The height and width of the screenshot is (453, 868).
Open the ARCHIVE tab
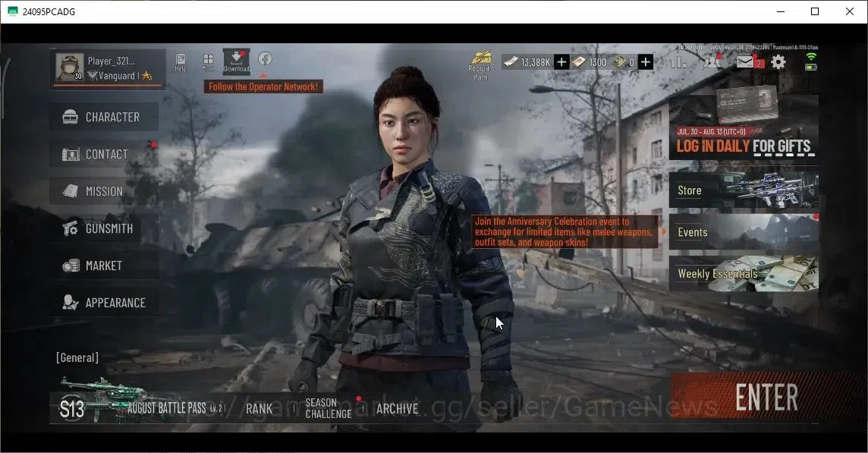click(x=397, y=409)
